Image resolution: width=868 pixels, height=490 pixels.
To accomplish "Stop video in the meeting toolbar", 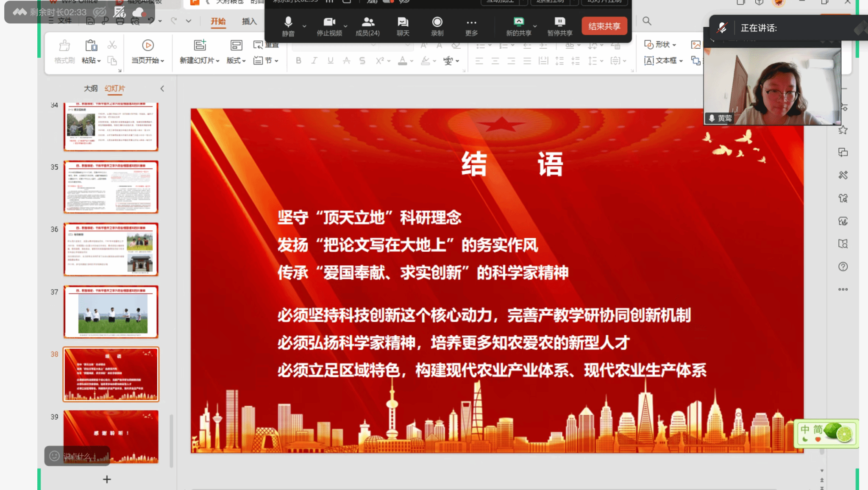I will 329,26.
